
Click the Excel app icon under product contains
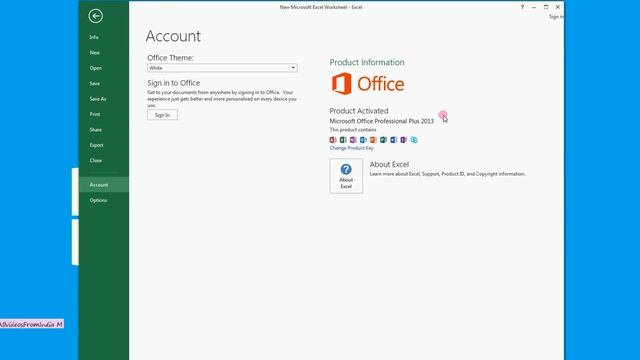pos(343,140)
